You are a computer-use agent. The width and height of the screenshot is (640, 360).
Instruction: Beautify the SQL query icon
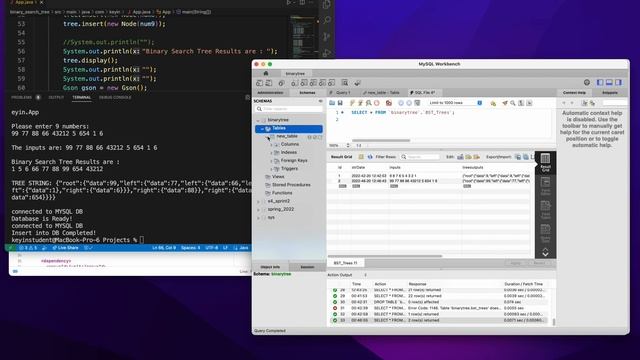click(505, 103)
